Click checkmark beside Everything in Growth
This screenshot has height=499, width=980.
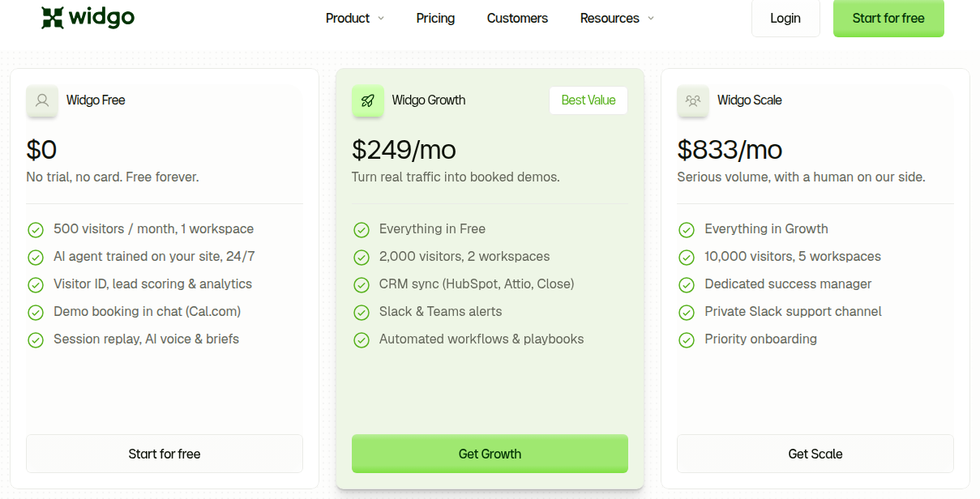tap(687, 230)
